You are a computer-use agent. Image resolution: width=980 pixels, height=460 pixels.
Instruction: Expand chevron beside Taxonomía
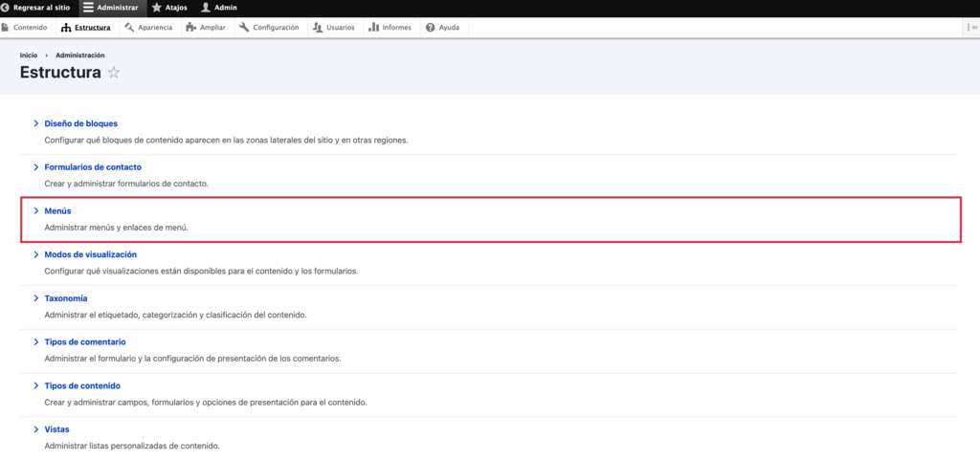pyautogui.click(x=36, y=298)
